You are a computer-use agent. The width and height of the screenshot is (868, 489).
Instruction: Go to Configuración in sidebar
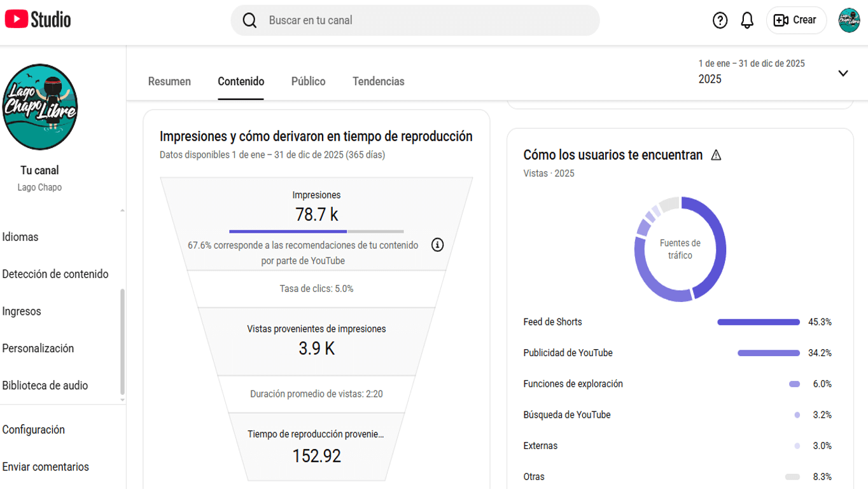point(34,429)
